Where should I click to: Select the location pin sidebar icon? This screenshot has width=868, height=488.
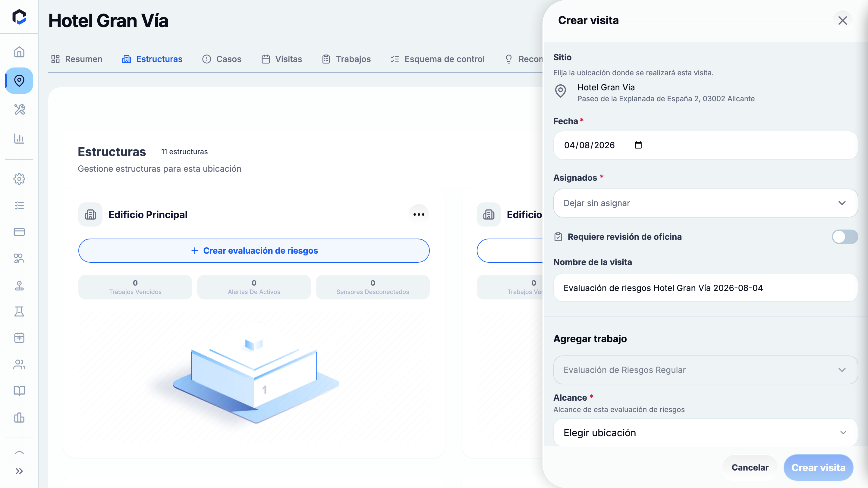click(x=19, y=81)
